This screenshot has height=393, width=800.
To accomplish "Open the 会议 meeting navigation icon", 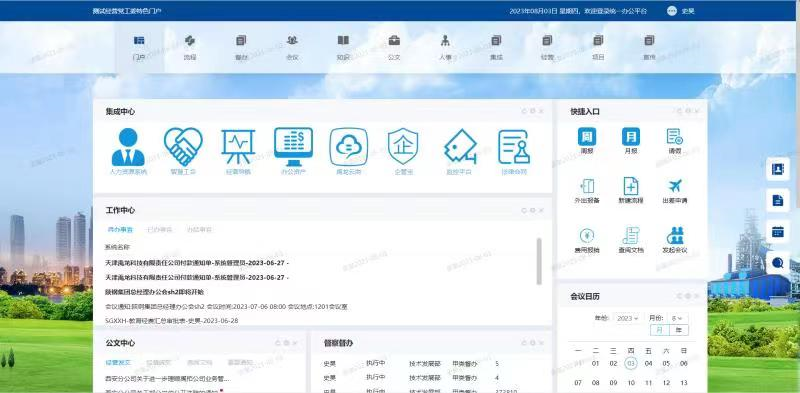I will [x=292, y=40].
